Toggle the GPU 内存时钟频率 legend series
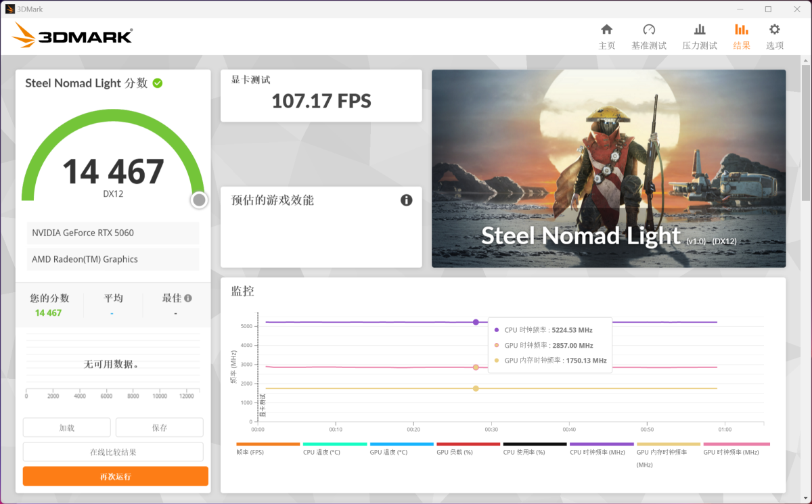This screenshot has width=812, height=504. click(668, 455)
